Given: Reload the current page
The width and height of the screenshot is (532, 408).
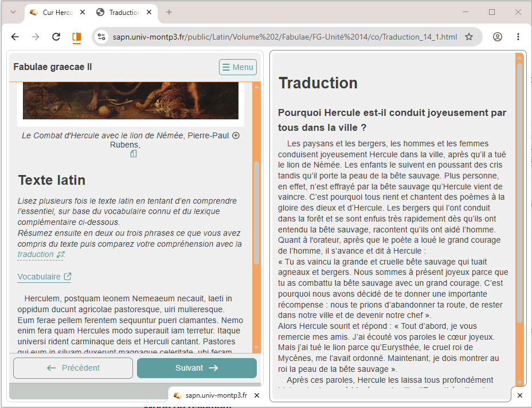Looking at the screenshot, I should pyautogui.click(x=56, y=37).
